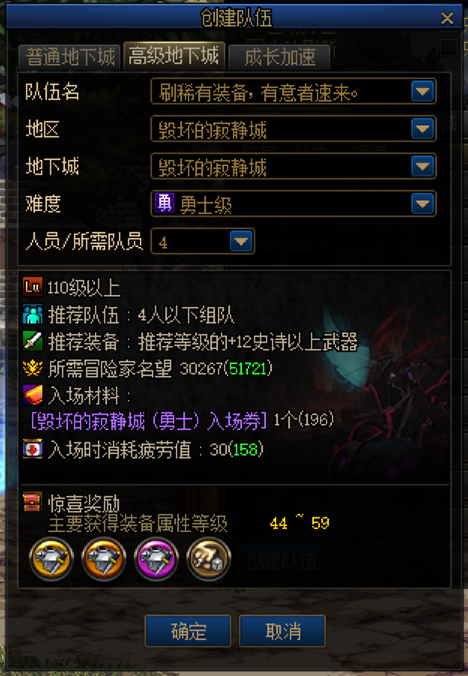
Task: Click the 推荐装备 sword icon
Action: point(33,341)
